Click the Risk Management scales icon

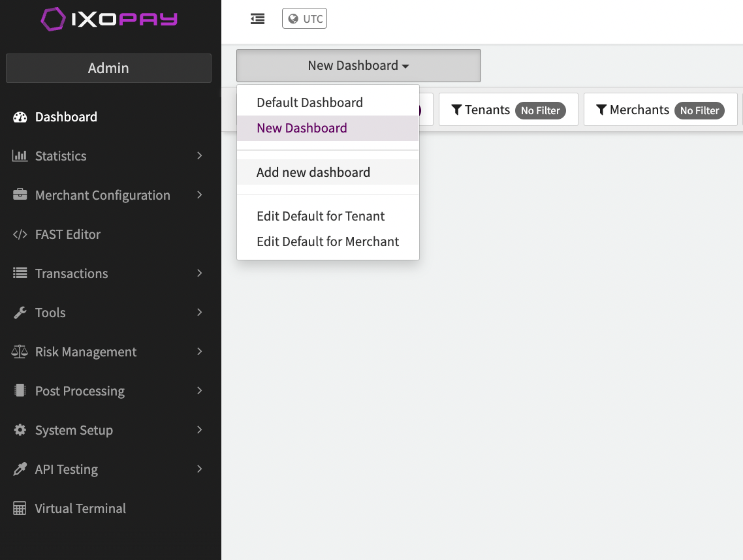pos(20,352)
